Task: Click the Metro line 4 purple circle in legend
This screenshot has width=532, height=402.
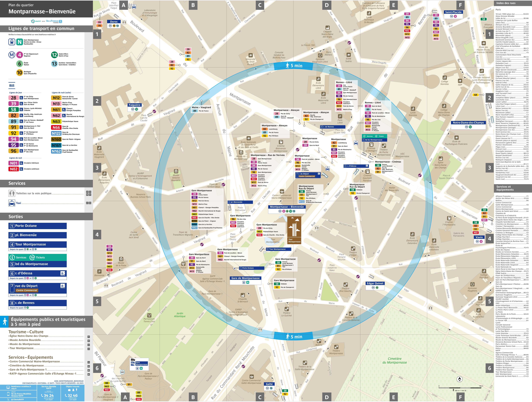Action: coord(20,55)
